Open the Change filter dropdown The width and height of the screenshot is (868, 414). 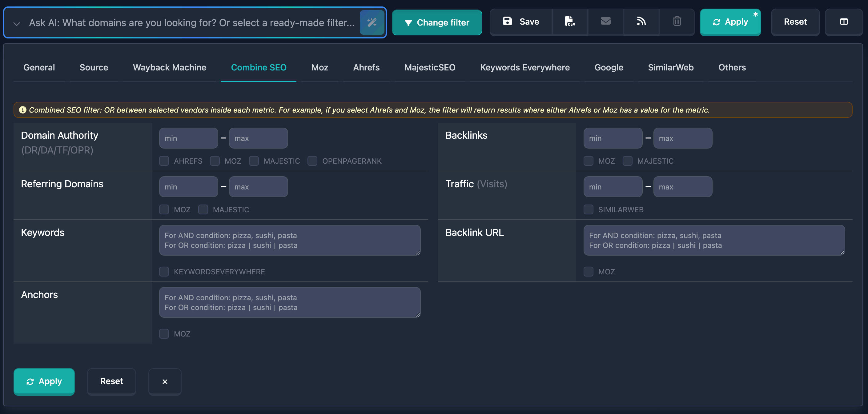pos(437,22)
